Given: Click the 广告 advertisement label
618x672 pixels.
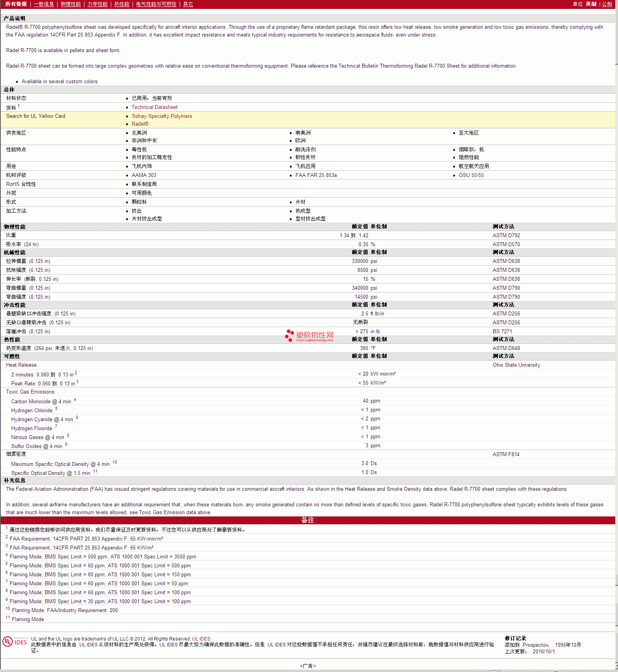Looking at the screenshot, I should pos(308,666).
